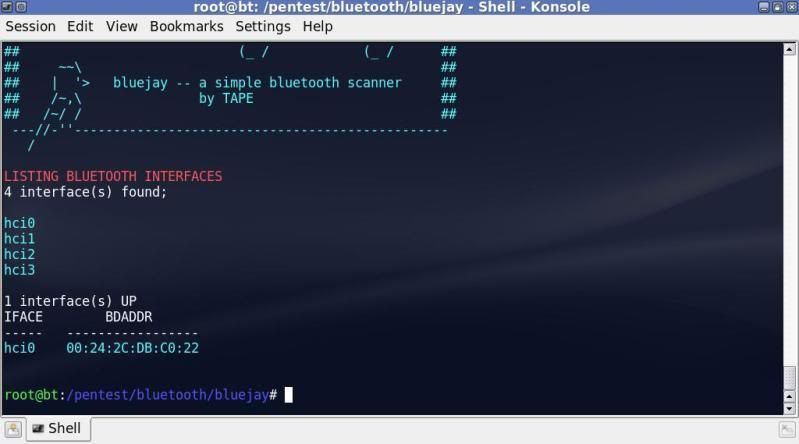This screenshot has width=799, height=444.
Task: Click the vertical scrollbar thumb
Action: [789, 378]
